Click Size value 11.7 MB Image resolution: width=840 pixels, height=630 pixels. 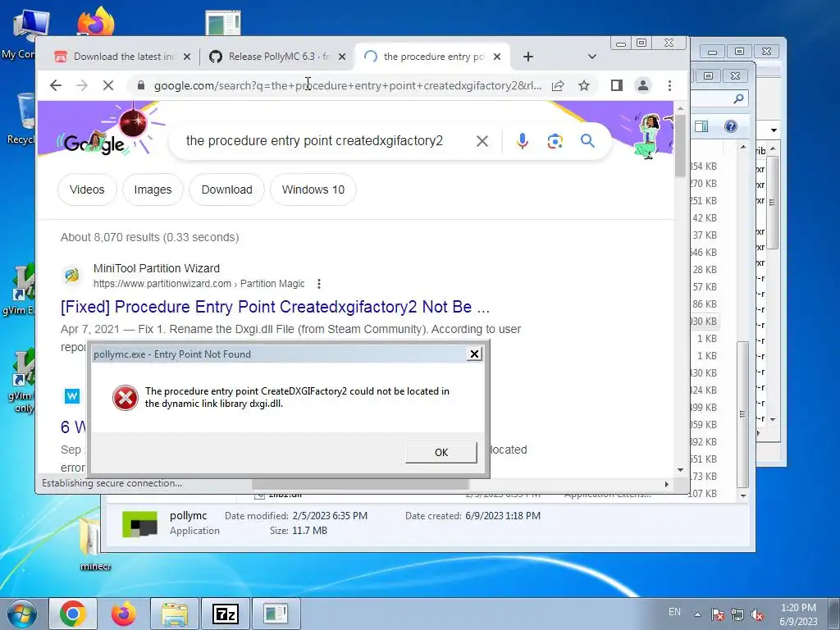(309, 531)
